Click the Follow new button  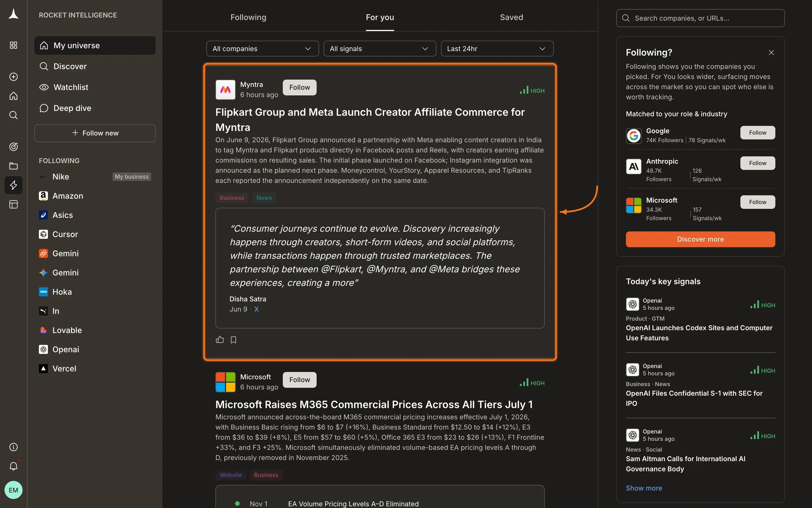click(95, 133)
